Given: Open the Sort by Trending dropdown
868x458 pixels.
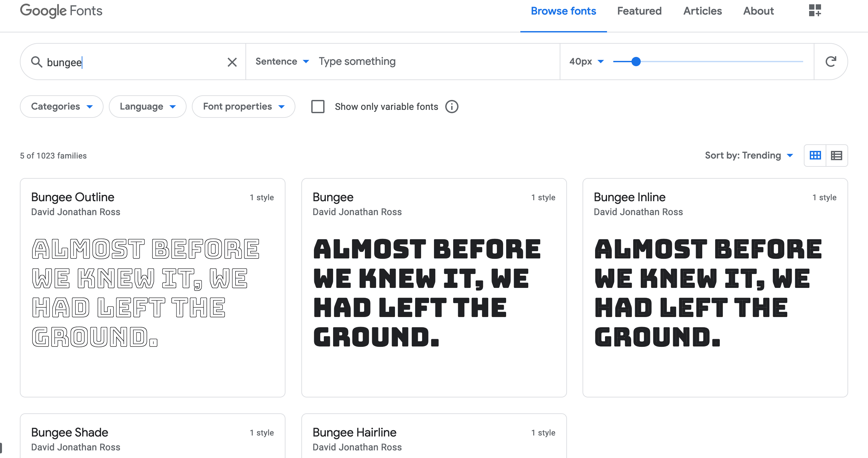Looking at the screenshot, I should (x=749, y=155).
